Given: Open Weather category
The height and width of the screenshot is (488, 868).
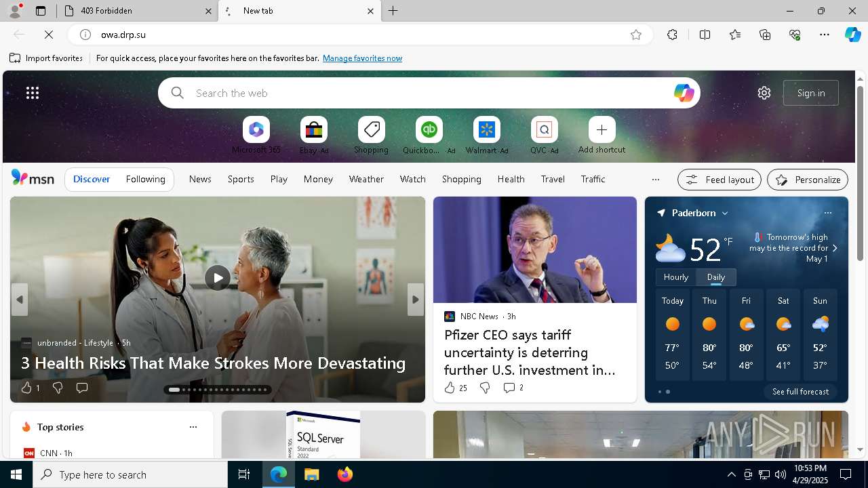Looking at the screenshot, I should [366, 179].
